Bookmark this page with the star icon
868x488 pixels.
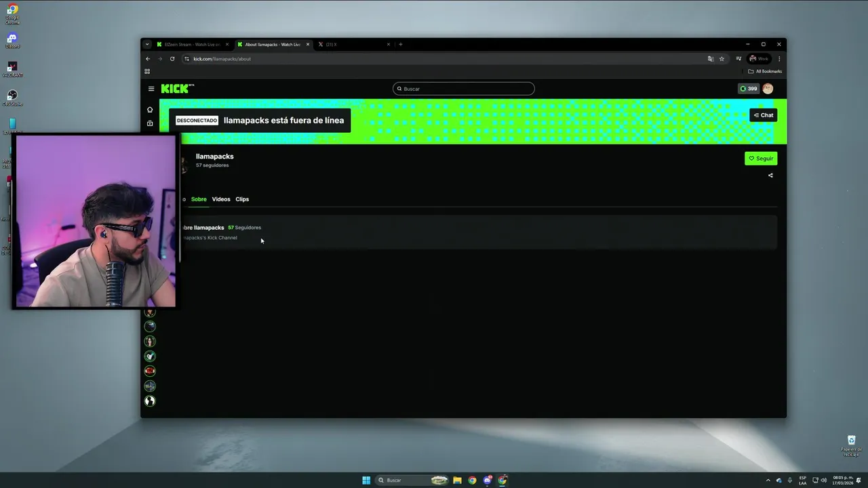722,59
